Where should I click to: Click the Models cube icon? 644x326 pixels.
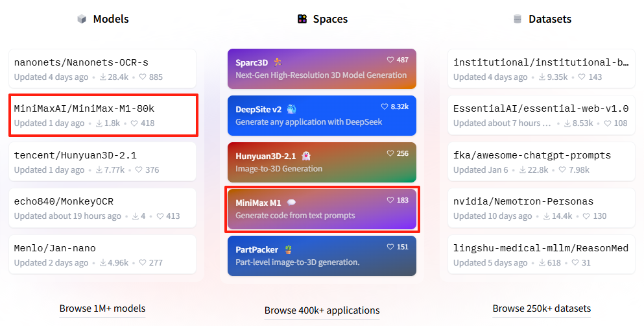(x=82, y=19)
